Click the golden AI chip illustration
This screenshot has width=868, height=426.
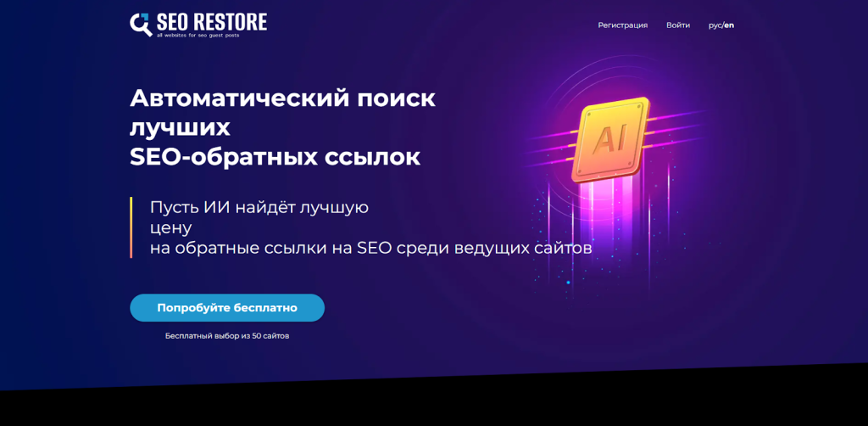click(x=611, y=139)
